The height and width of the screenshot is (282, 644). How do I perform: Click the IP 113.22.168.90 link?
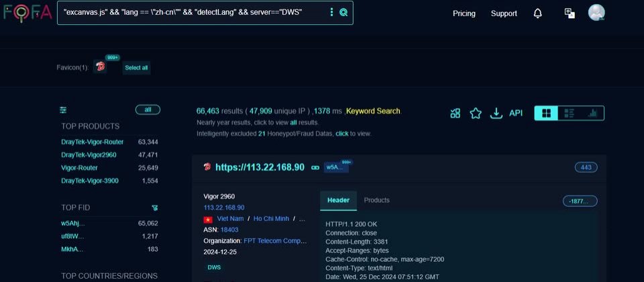[224, 207]
